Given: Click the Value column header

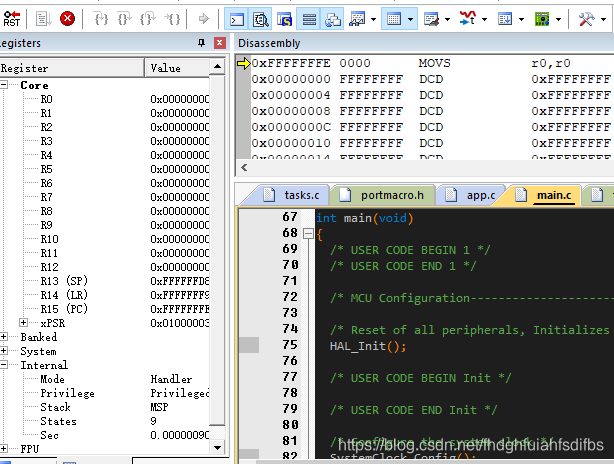Looking at the screenshot, I should click(177, 68).
